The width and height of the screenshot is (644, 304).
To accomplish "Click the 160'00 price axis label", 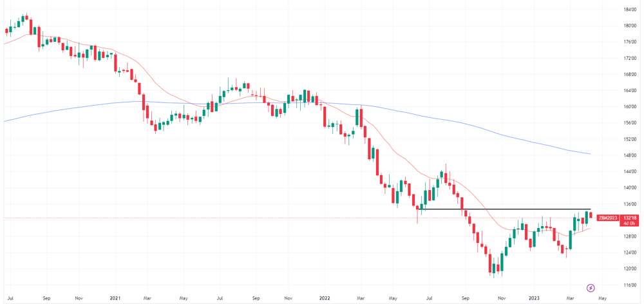I will tap(630, 107).
